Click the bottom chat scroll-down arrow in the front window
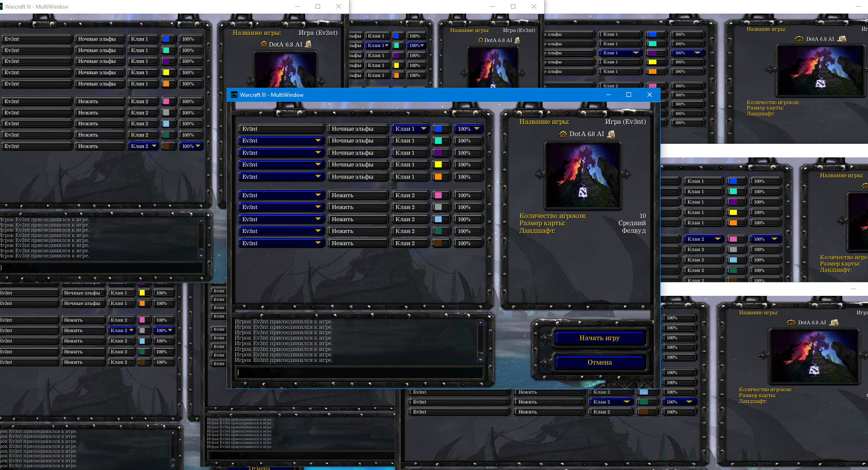 pyautogui.click(x=481, y=360)
